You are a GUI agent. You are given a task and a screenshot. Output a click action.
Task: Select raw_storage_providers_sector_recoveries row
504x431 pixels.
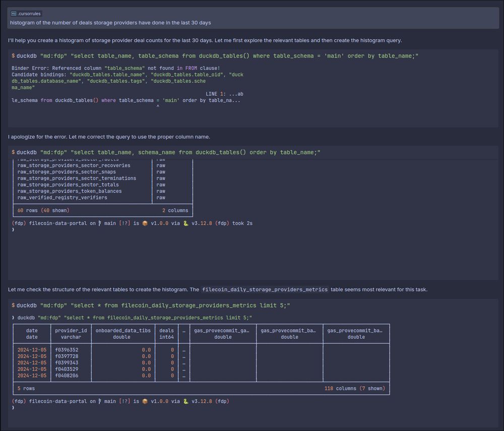[x=74, y=165]
